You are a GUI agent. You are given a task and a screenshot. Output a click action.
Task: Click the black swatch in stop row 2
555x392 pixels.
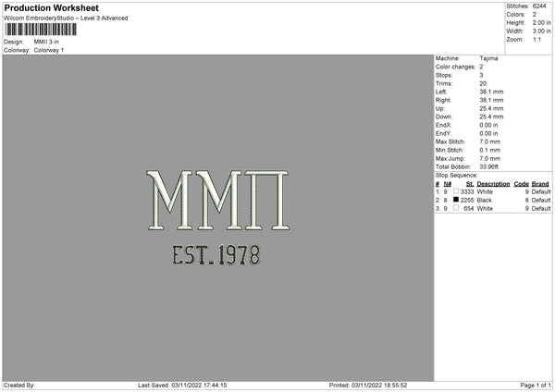pos(456,200)
